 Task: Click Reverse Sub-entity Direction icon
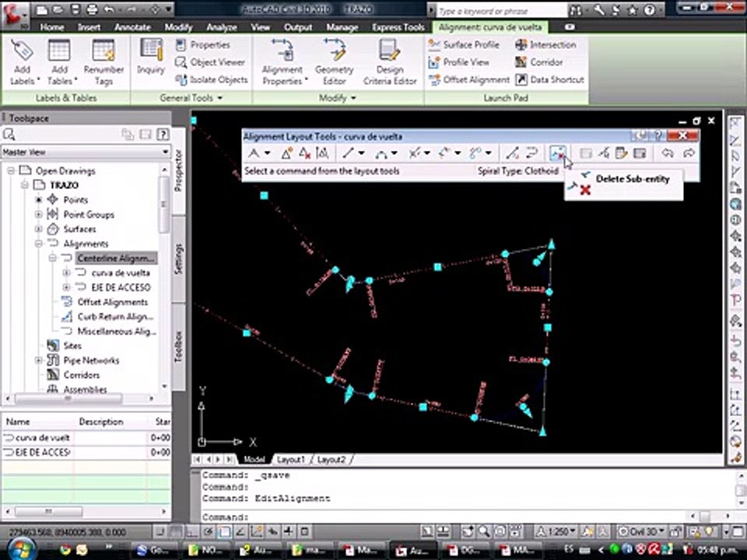531,153
